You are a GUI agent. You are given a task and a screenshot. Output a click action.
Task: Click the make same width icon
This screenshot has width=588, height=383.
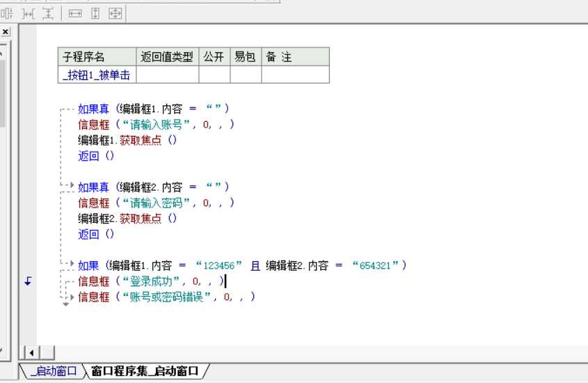coord(75,14)
